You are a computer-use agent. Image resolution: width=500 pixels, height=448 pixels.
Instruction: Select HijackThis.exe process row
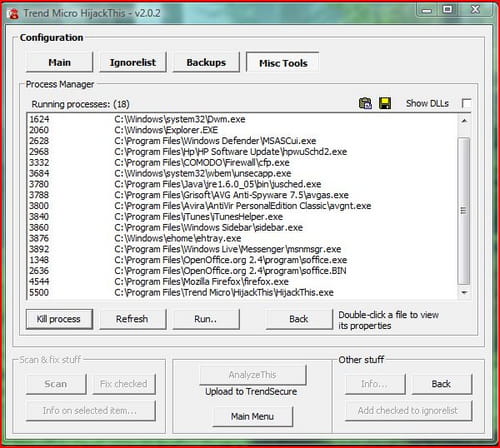[x=242, y=293]
